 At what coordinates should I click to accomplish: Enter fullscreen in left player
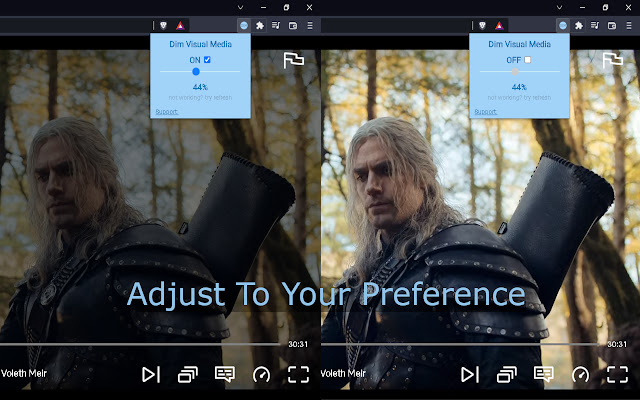click(x=298, y=374)
